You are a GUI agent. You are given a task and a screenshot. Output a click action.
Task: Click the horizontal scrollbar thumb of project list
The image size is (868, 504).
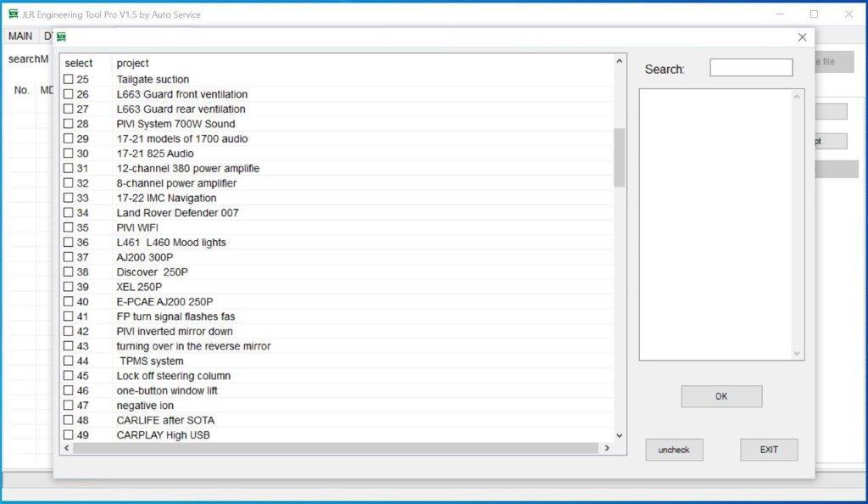[x=336, y=448]
